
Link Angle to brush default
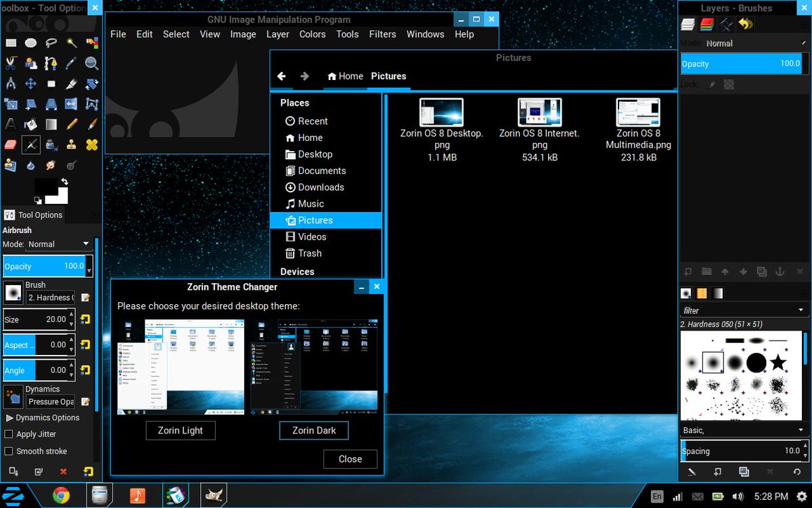[85, 370]
